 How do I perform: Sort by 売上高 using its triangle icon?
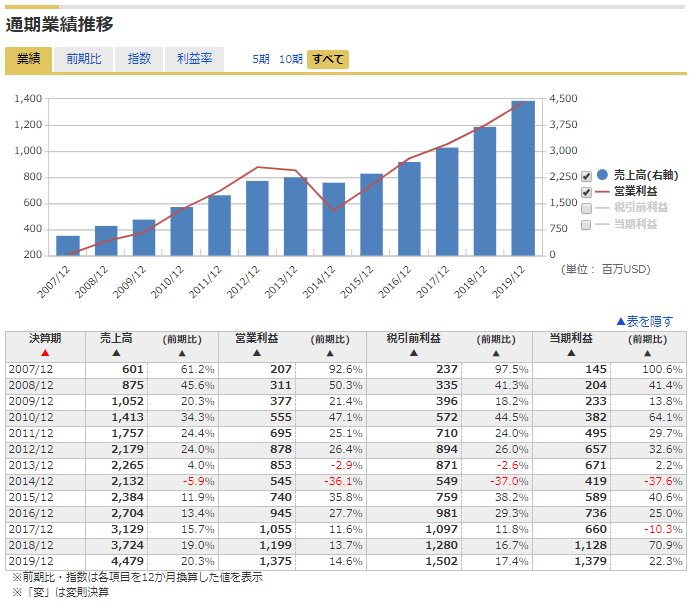coord(116,353)
